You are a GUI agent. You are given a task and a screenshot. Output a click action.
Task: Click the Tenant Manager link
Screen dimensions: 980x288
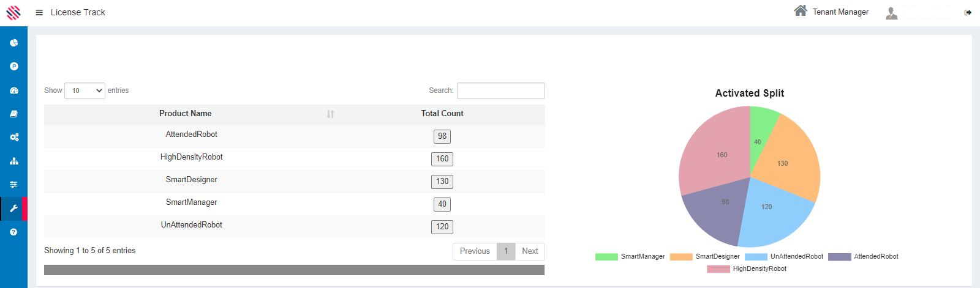pos(840,12)
